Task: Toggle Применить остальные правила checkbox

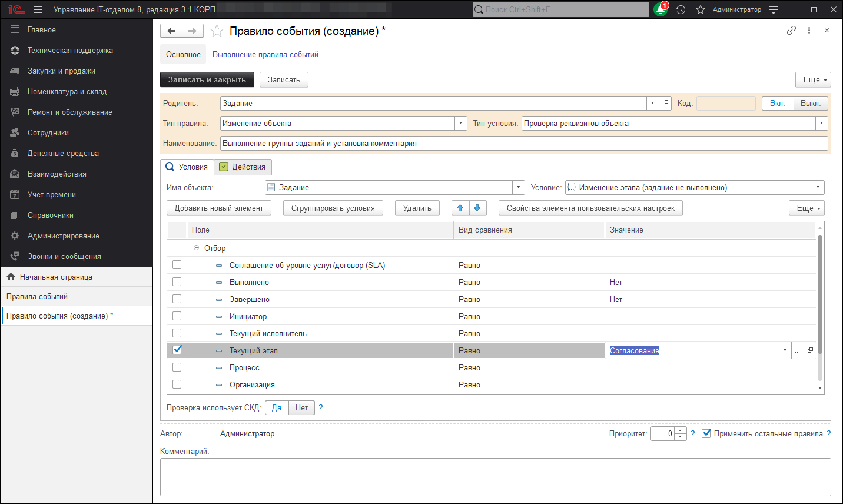Action: [x=706, y=433]
